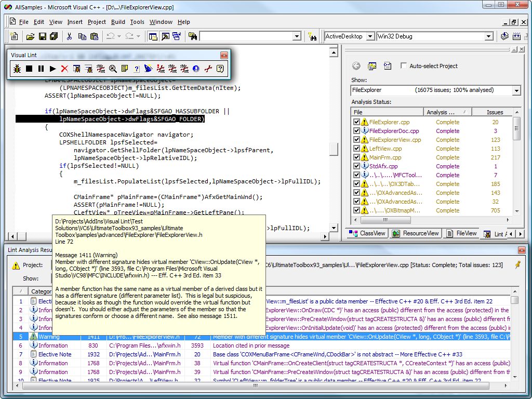532x399 pixels.
Task: Open the Show FileExplorer project dropdown
Action: pos(516,90)
